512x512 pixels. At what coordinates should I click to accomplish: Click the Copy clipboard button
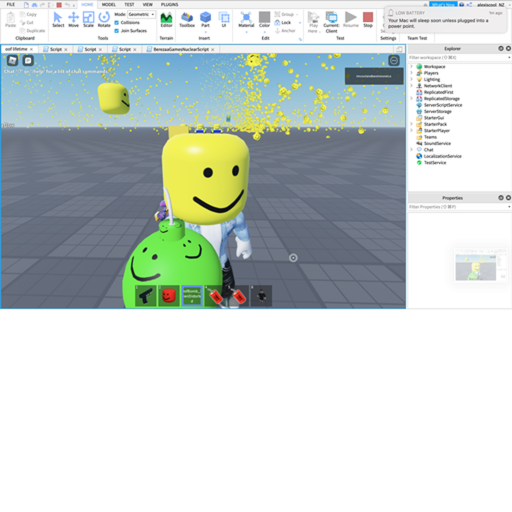[28, 14]
